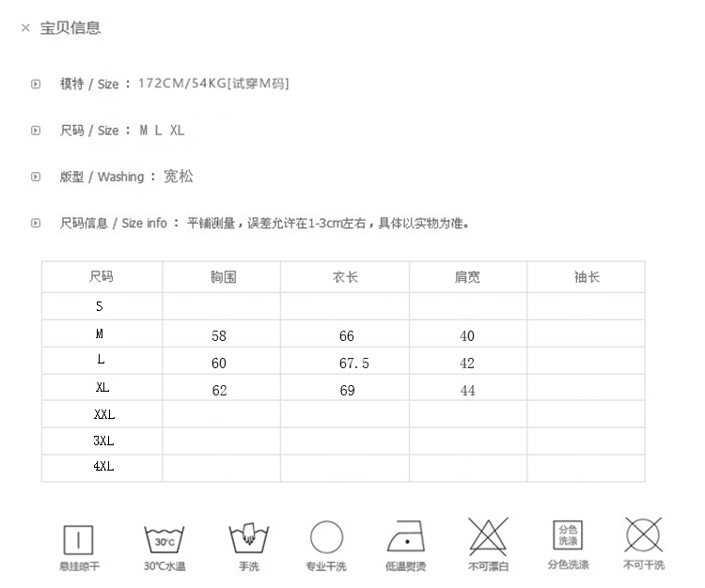This screenshot has width=705, height=588.
Task: Click the 尺码信息 / Size info label
Action: [x=114, y=223]
